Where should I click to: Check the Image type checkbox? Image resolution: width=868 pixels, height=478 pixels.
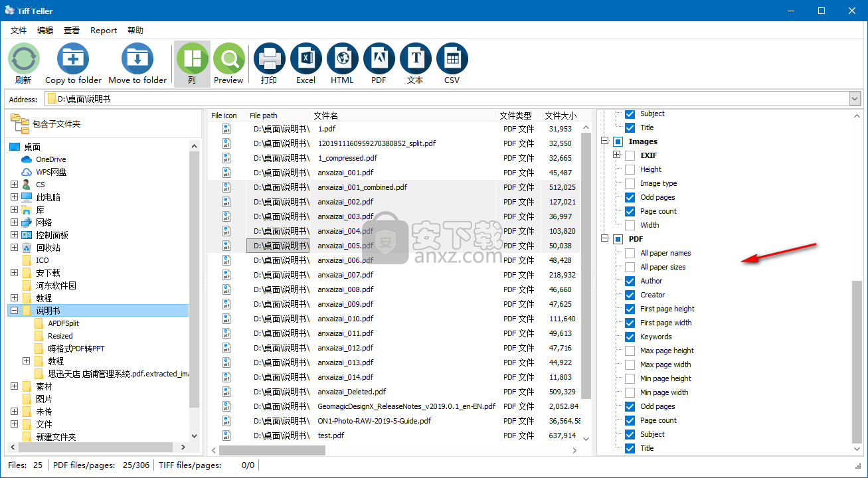click(x=630, y=183)
